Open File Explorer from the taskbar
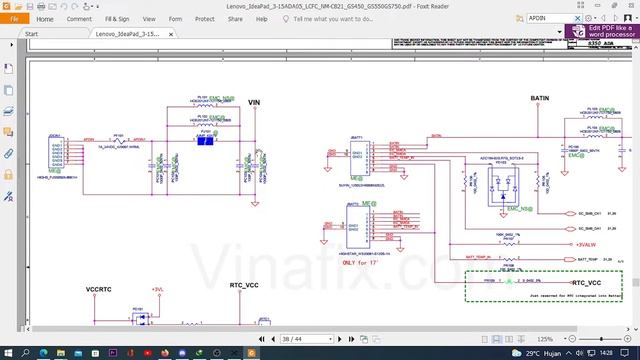640x360 pixels. pos(61,353)
